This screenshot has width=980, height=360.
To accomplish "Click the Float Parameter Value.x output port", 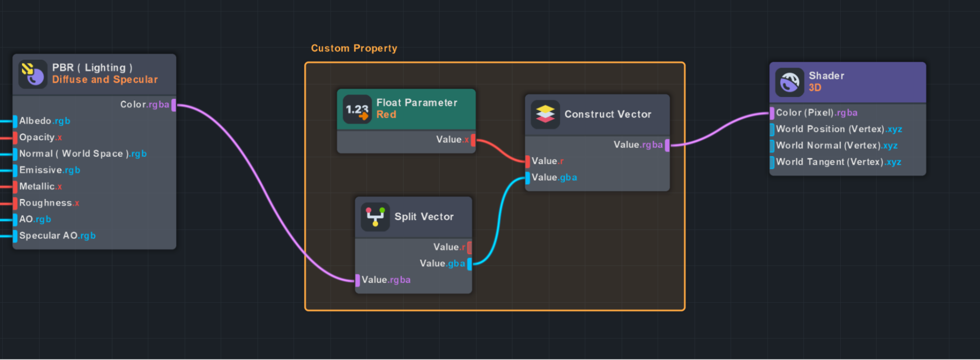I will (x=473, y=140).
